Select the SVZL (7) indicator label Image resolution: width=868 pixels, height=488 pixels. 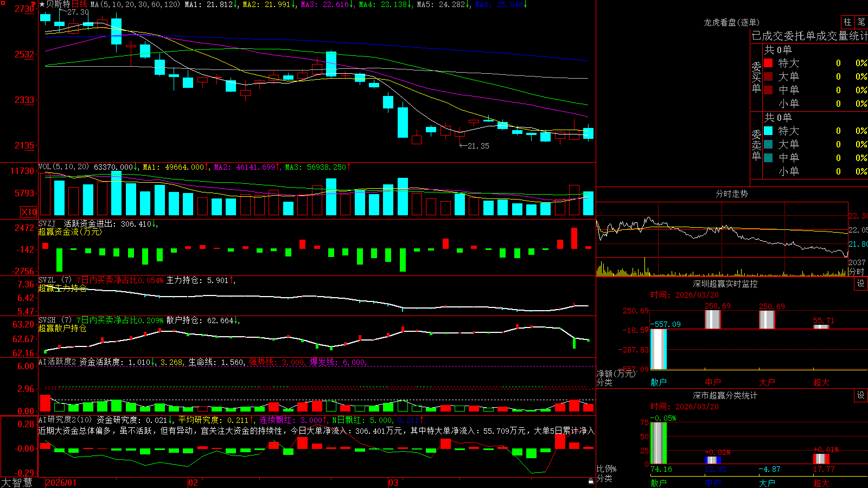pos(55,280)
